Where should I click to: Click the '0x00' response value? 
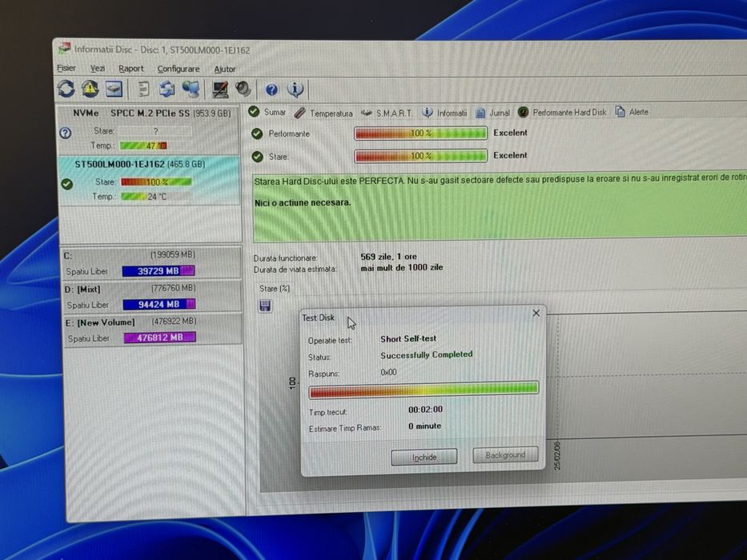388,372
